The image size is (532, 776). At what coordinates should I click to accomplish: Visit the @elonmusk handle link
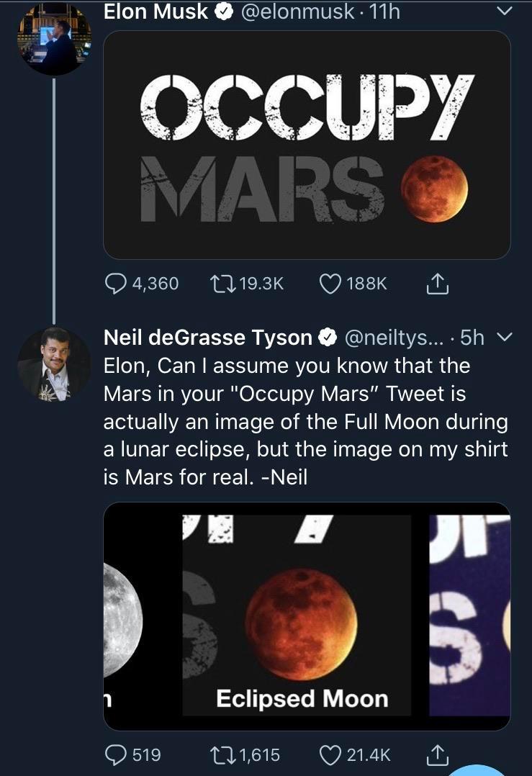[x=295, y=12]
